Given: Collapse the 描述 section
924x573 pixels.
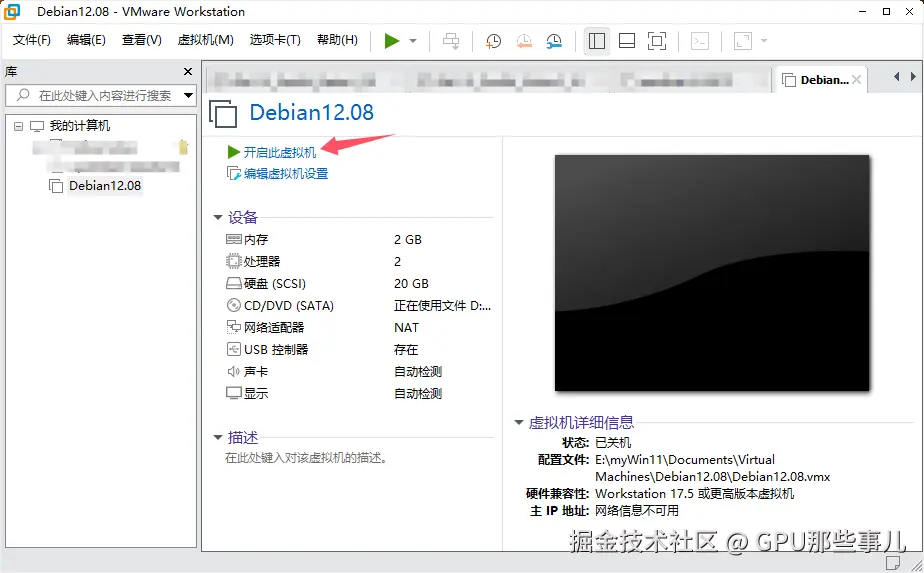Looking at the screenshot, I should point(217,437).
